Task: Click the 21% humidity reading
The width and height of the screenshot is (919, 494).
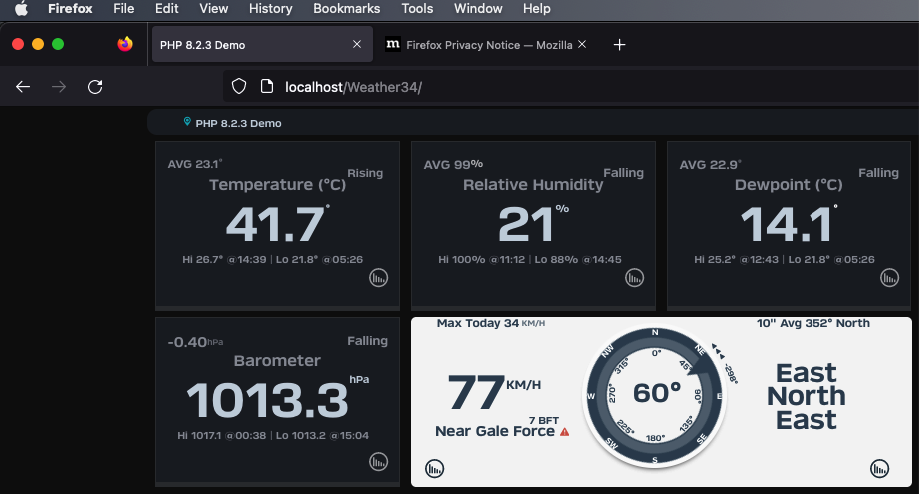Action: click(x=533, y=224)
